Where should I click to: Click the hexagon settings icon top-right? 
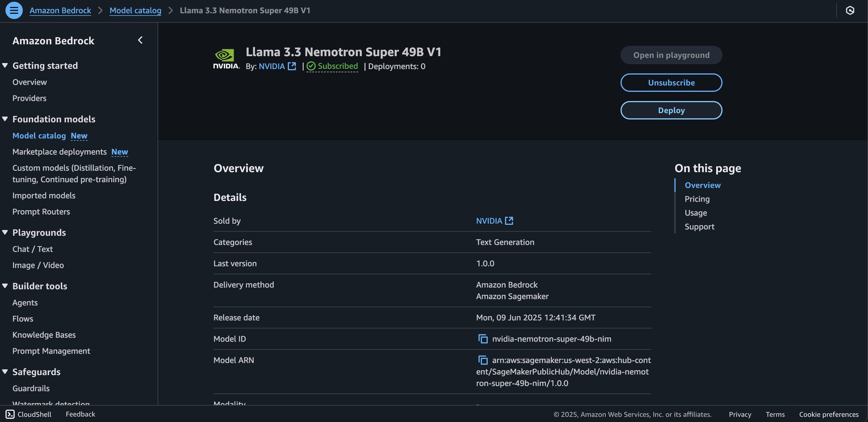[x=850, y=10]
